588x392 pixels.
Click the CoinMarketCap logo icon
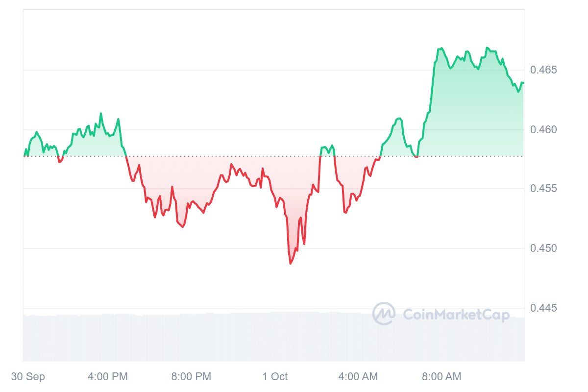[384, 314]
